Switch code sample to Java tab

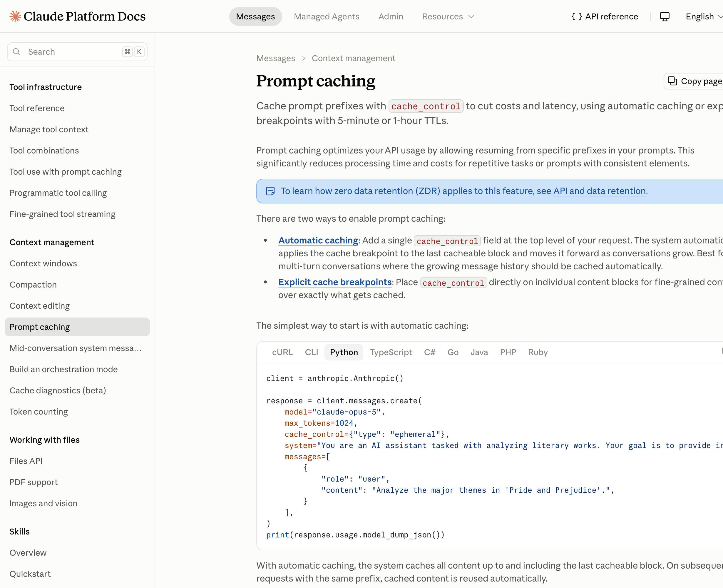479,352
